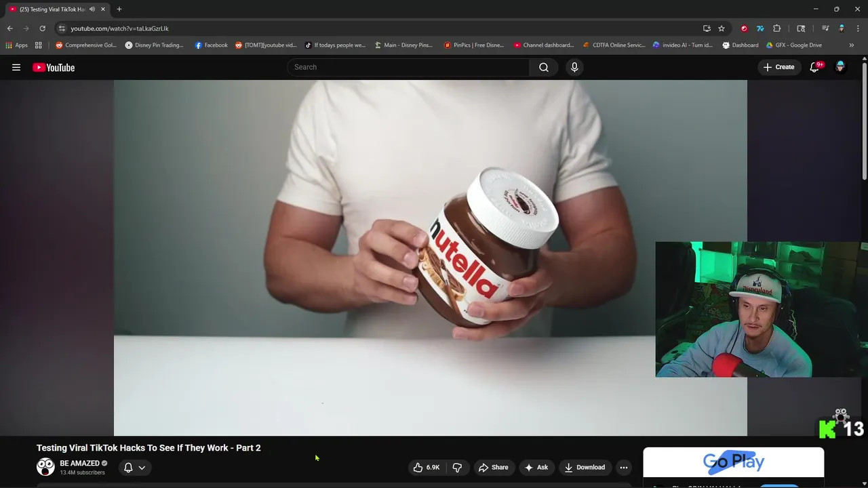This screenshot has width=868, height=488.
Task: Share the video
Action: [493, 467]
